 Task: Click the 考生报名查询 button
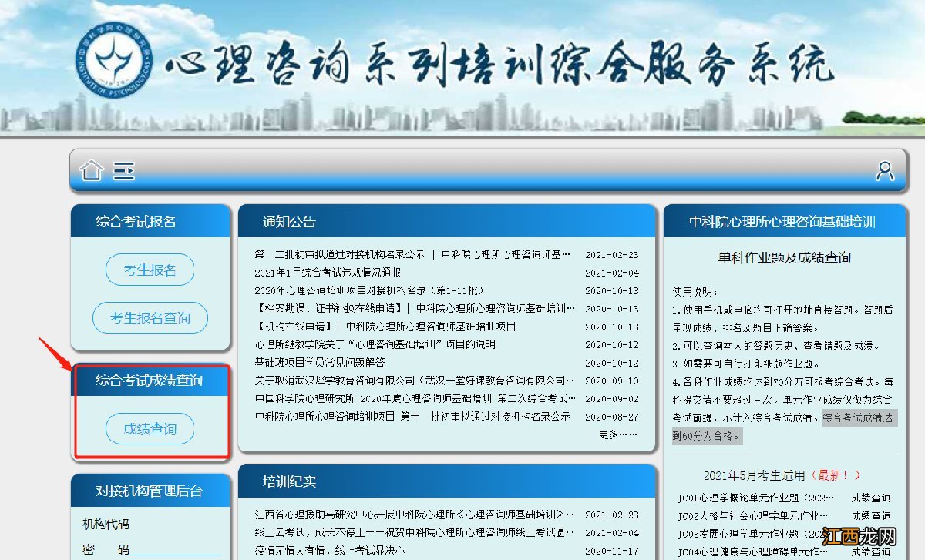pyautogui.click(x=150, y=318)
